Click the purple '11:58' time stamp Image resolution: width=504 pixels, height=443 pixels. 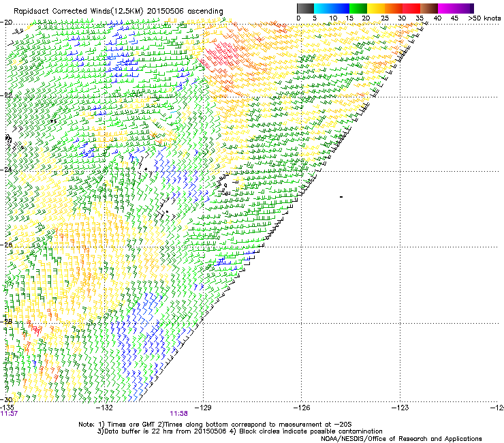click(178, 414)
